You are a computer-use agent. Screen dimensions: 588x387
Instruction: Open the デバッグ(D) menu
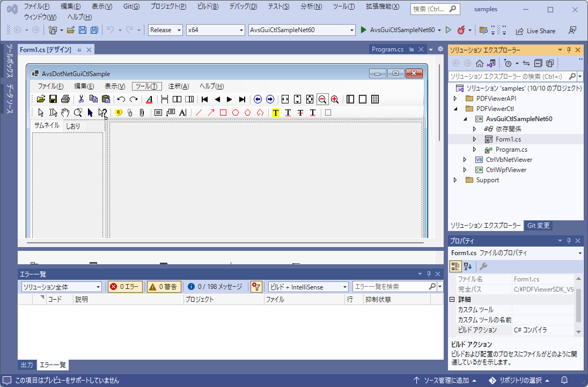[243, 6]
